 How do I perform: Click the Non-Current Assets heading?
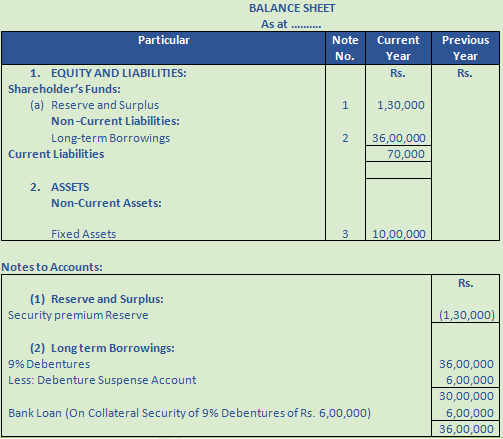(106, 203)
